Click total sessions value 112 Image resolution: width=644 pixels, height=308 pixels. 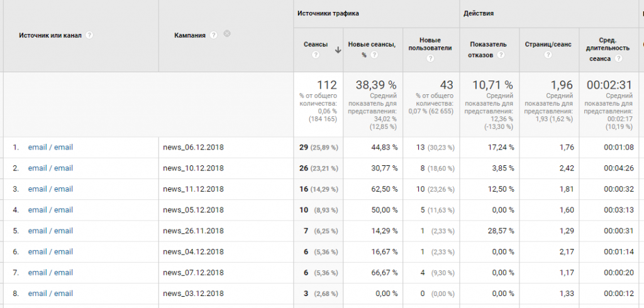[x=326, y=85]
